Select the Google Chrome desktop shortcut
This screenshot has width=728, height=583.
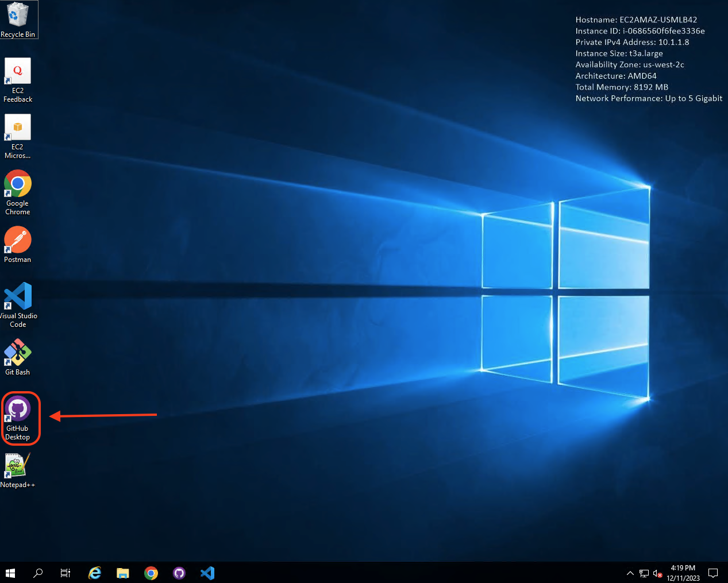18,193
